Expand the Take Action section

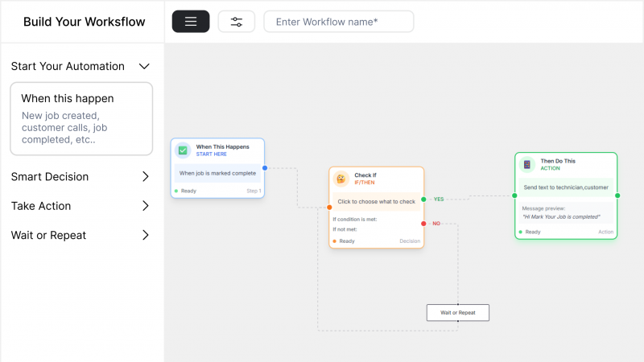146,206
